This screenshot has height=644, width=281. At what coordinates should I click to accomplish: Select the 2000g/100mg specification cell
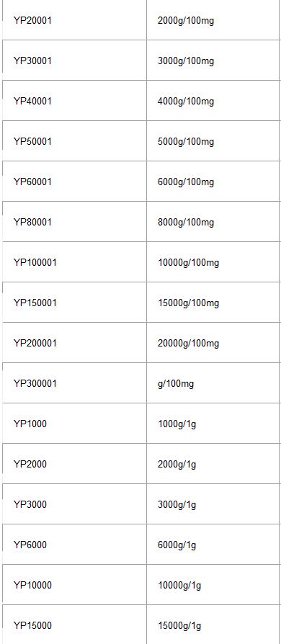coord(213,20)
